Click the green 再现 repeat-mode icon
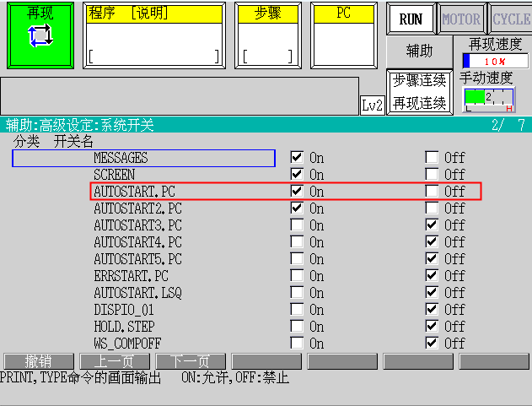This screenshot has height=406, width=532. (x=40, y=35)
